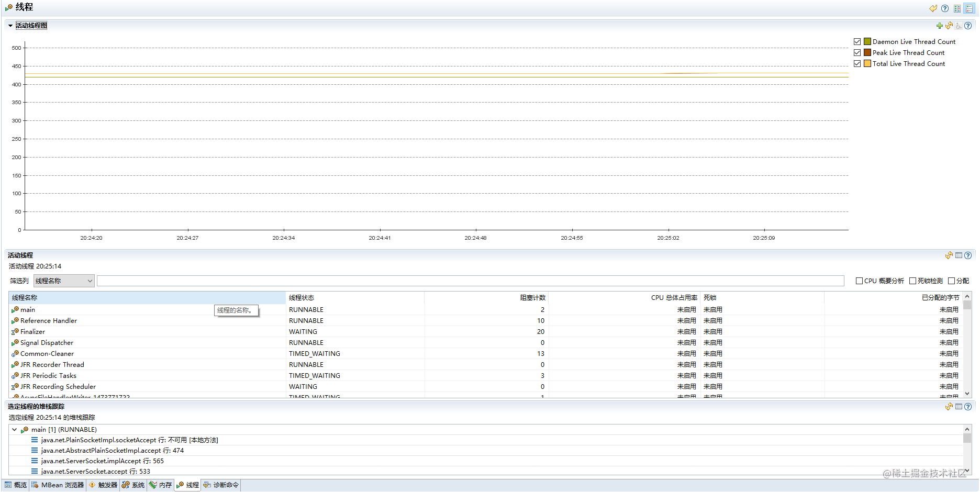Click thread icon beside Common-Cleaner
980x492 pixels.
[15, 354]
